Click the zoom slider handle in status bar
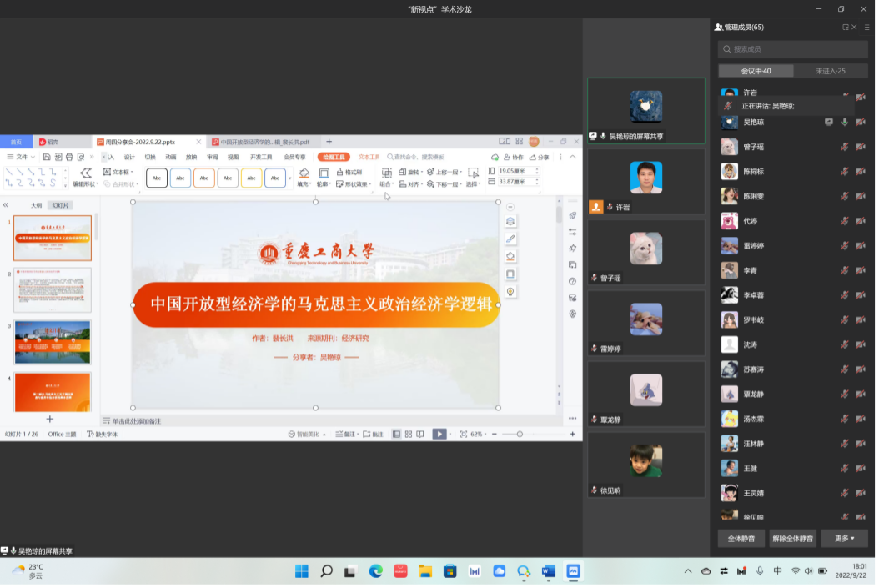Viewport: 879px width, 588px height. tap(520, 434)
